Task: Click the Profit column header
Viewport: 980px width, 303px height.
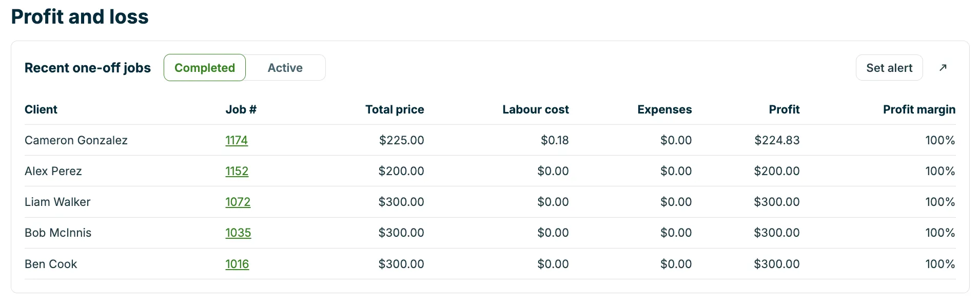Action: [784, 109]
